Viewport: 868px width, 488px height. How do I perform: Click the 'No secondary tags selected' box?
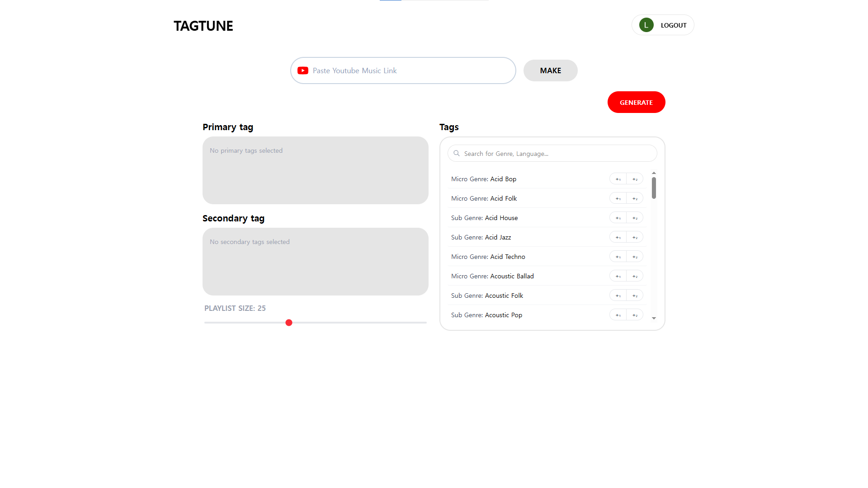tap(315, 262)
